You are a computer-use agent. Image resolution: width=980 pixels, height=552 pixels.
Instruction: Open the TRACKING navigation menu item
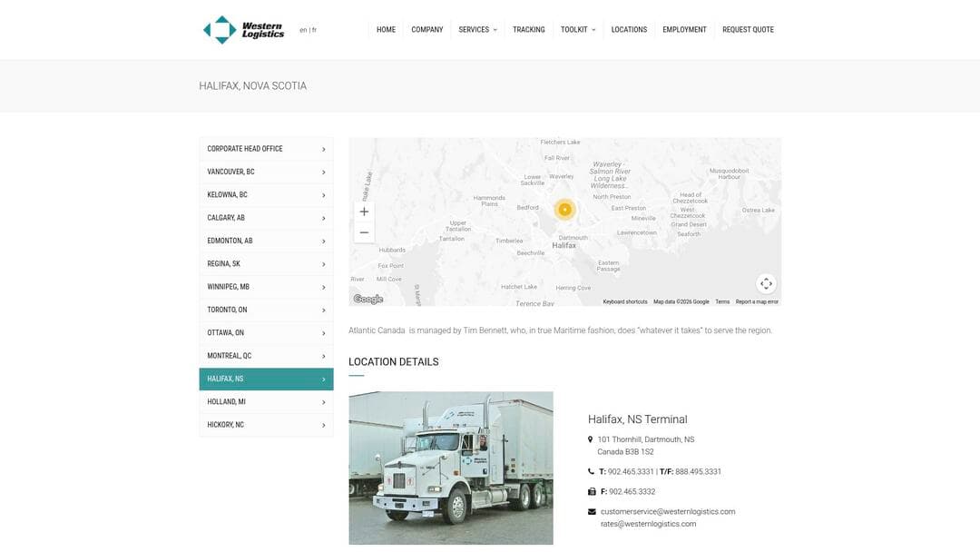pyautogui.click(x=529, y=29)
